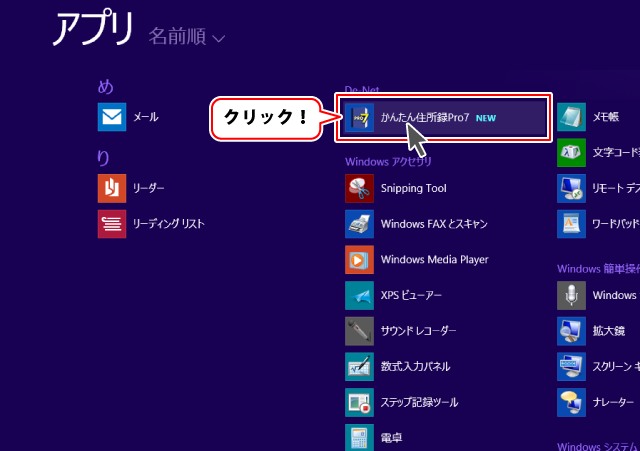Screen dimensions: 640x451
Task: Open the メモ帳 notepad icon
Action: click(x=571, y=117)
